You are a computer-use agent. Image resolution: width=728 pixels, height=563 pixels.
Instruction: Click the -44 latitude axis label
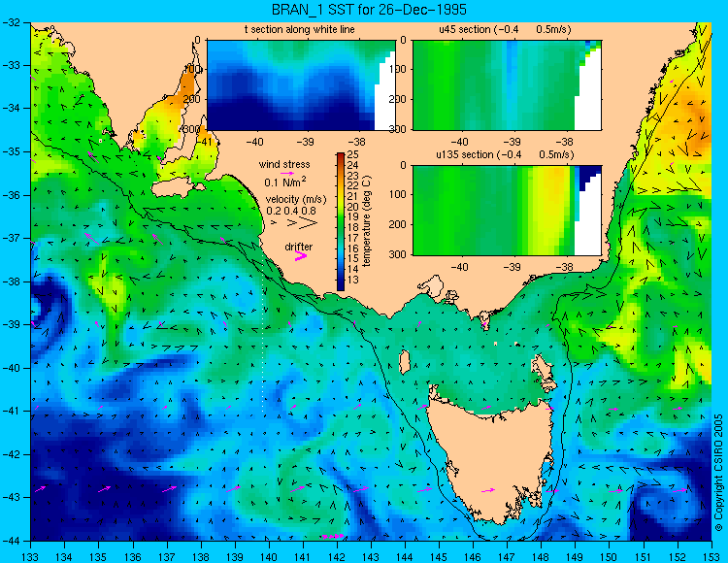pyautogui.click(x=12, y=541)
